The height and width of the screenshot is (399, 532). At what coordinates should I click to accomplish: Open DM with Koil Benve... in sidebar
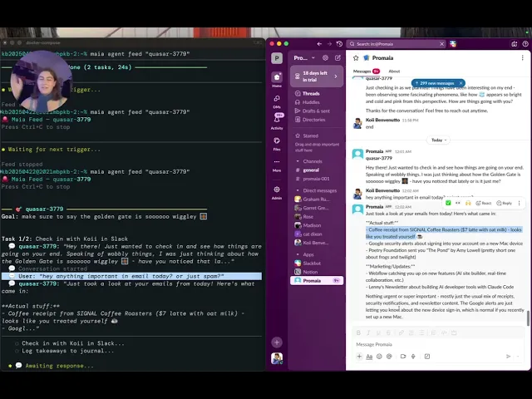point(317,243)
